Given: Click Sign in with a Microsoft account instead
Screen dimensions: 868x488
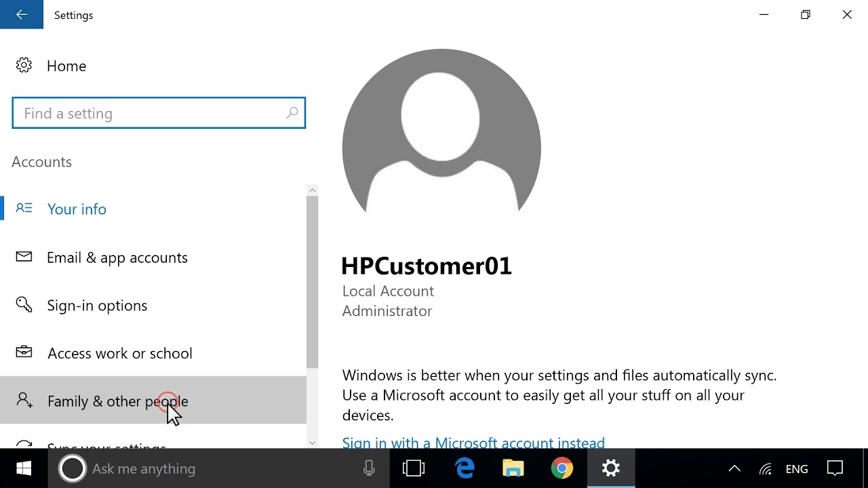Looking at the screenshot, I should [x=473, y=443].
